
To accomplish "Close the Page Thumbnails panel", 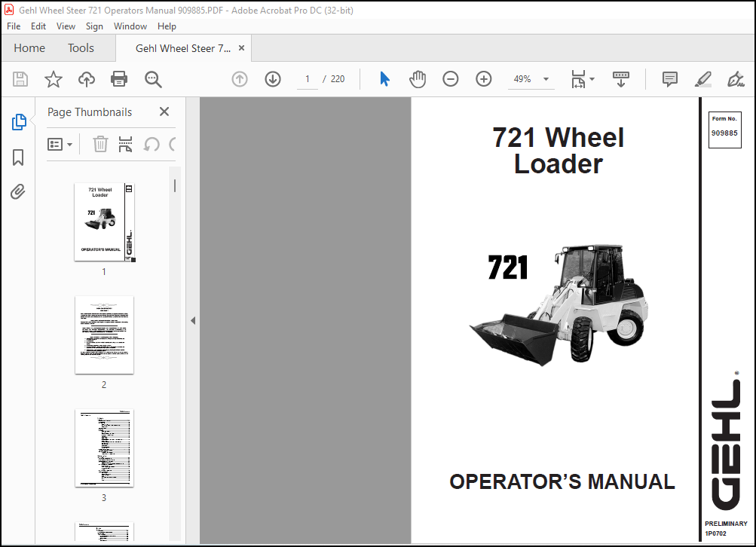I will point(164,112).
